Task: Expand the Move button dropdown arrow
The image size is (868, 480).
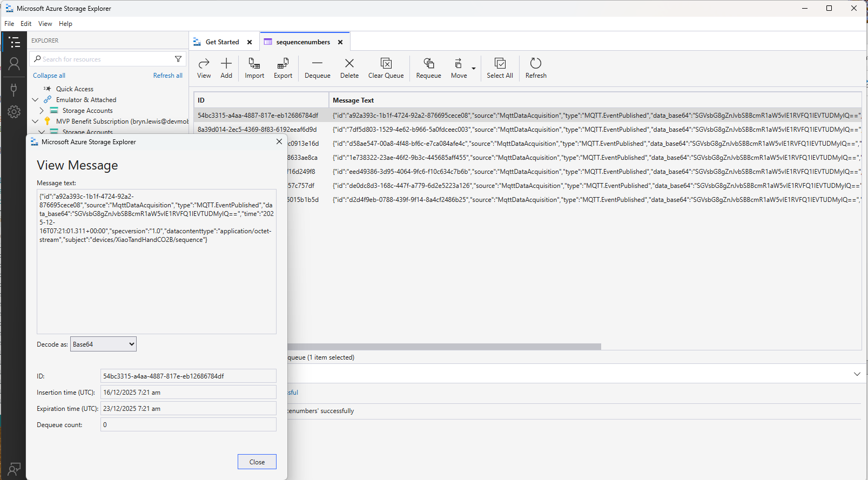Action: 474,69
